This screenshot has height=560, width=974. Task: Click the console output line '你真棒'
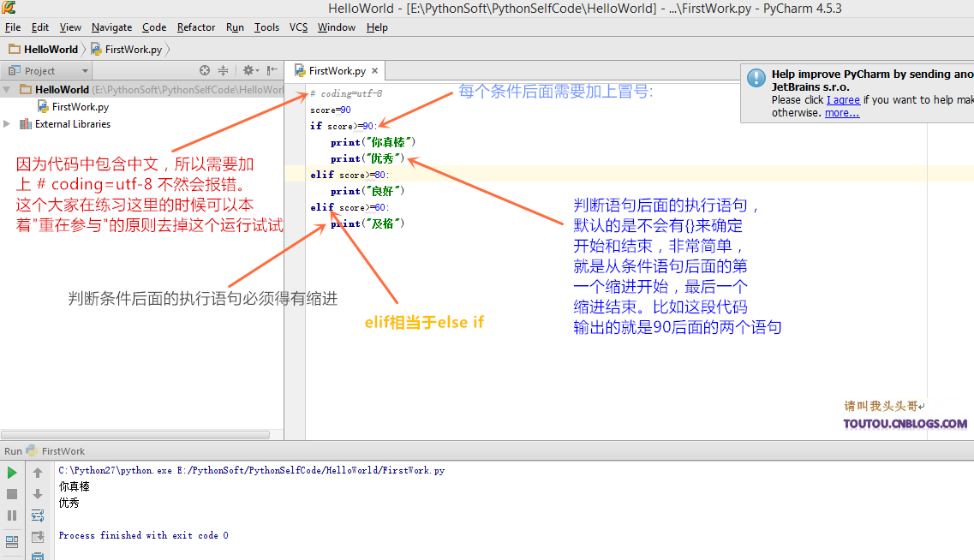point(74,486)
